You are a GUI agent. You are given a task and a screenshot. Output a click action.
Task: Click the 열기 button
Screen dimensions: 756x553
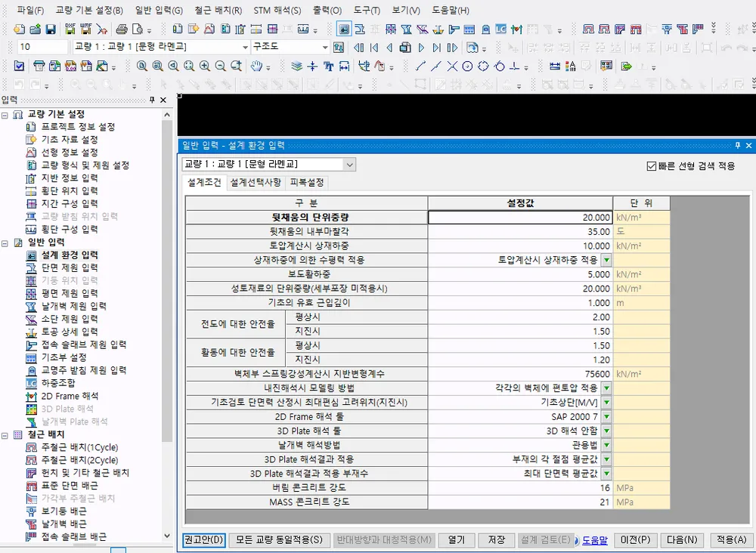[x=456, y=540]
